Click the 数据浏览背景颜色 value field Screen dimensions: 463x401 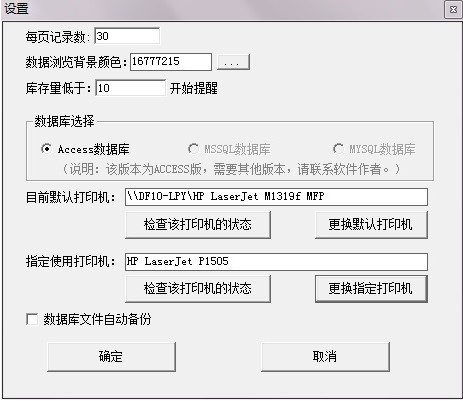pyautogui.click(x=171, y=62)
